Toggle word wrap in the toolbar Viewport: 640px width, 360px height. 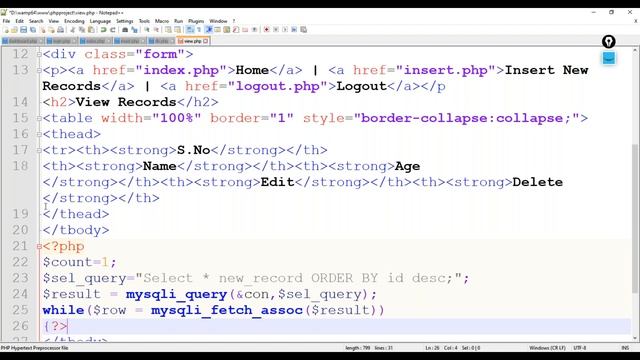pos(190,30)
